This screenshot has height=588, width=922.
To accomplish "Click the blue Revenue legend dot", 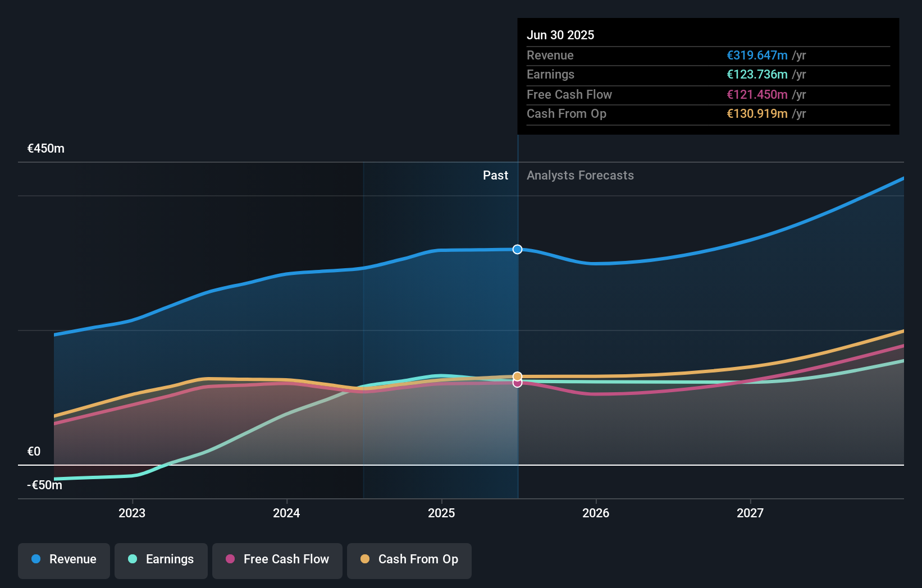I will pyautogui.click(x=35, y=559).
